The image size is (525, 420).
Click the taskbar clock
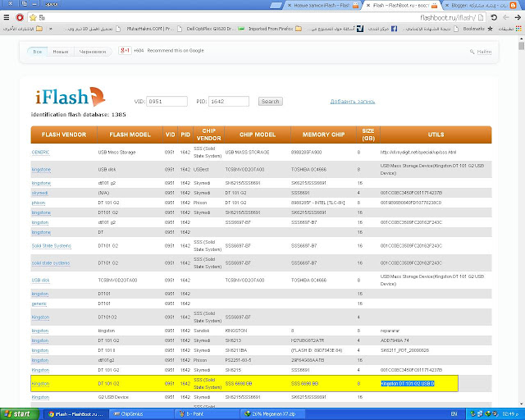pos(511,414)
